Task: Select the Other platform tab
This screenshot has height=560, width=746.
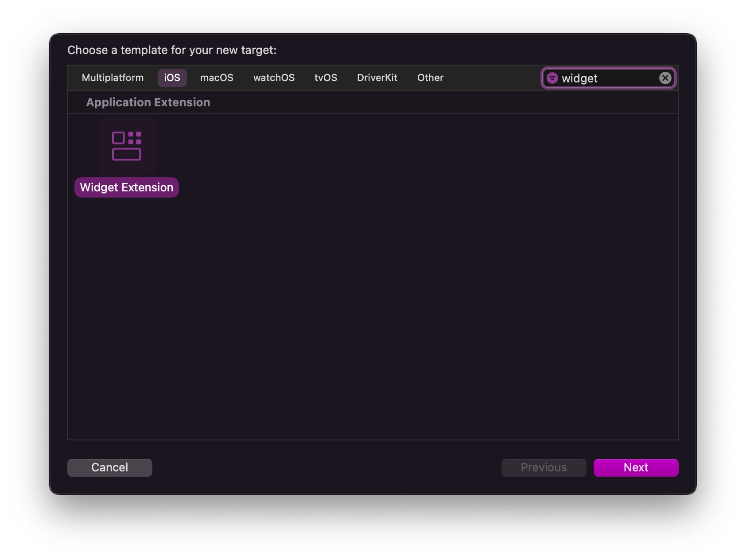Action: [x=430, y=78]
